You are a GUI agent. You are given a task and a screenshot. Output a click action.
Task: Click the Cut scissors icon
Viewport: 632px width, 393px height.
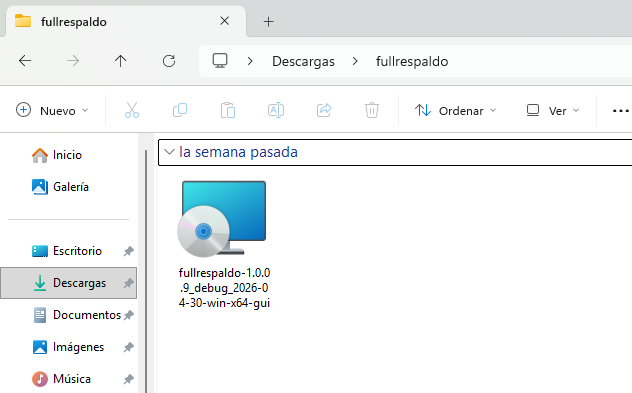(x=132, y=110)
